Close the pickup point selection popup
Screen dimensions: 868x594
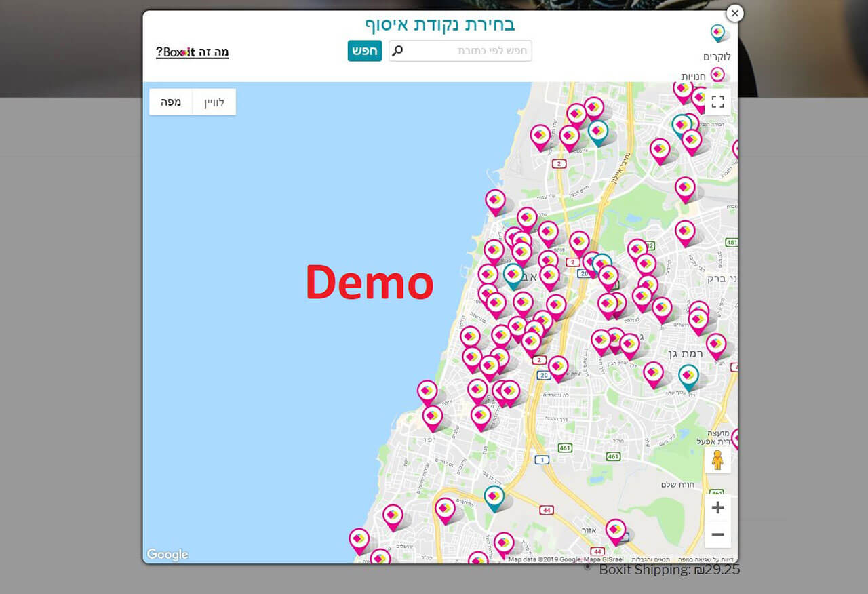coord(734,14)
